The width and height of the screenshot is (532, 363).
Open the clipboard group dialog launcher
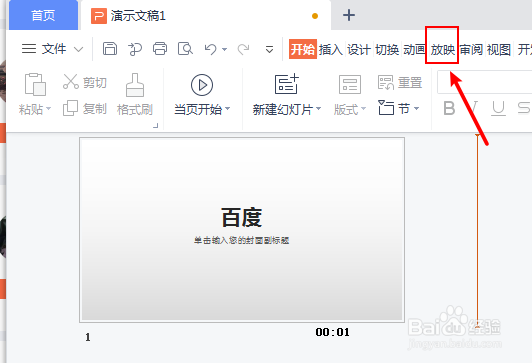tap(156, 126)
